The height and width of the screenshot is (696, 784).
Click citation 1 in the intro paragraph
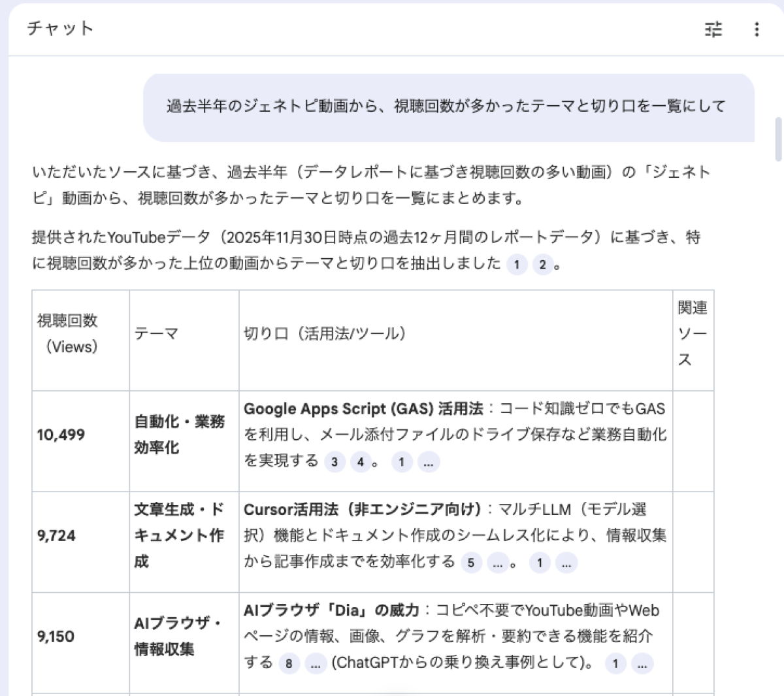(x=517, y=265)
